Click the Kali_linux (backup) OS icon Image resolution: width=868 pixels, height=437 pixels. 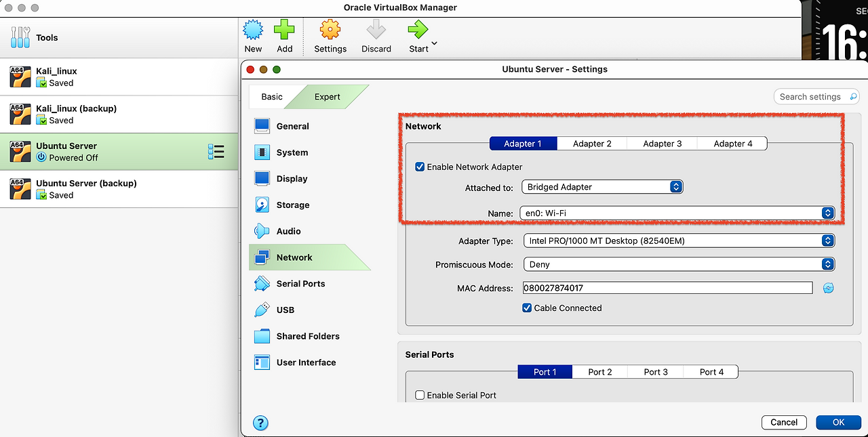coord(20,114)
